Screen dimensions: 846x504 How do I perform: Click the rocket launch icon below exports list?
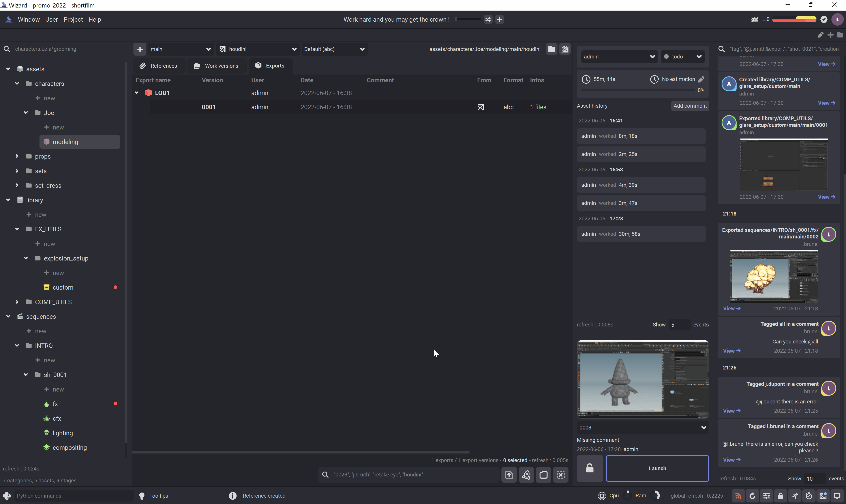pos(526,474)
